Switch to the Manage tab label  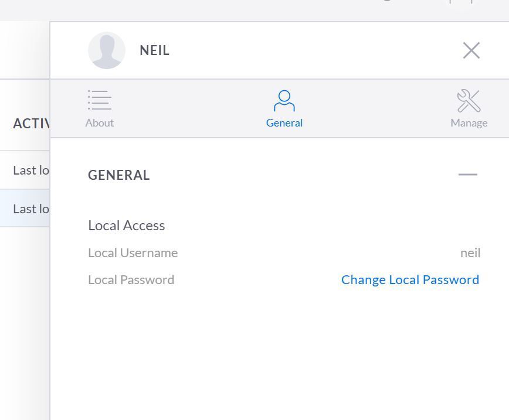469,123
